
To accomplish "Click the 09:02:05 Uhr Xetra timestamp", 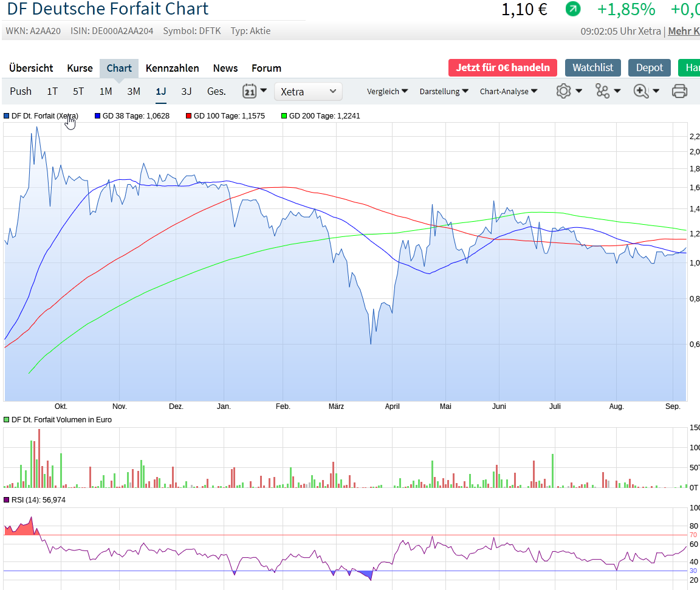I will coord(620,31).
